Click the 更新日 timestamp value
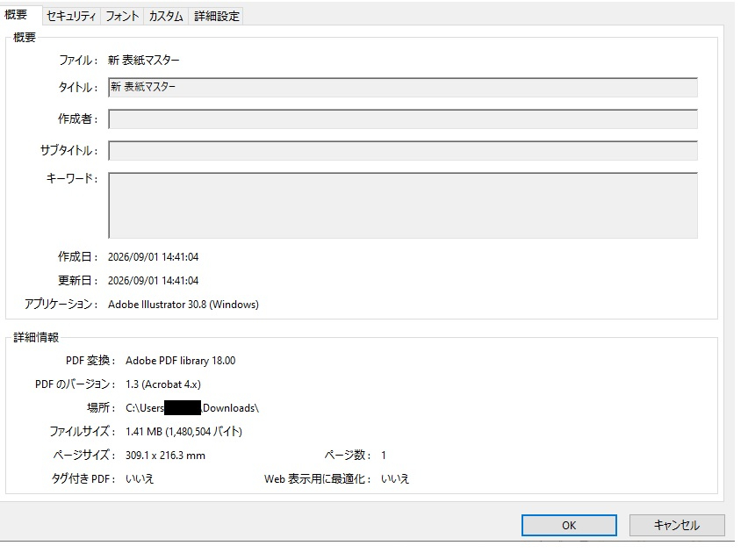Viewport: 748px width, 560px height. [x=153, y=281]
